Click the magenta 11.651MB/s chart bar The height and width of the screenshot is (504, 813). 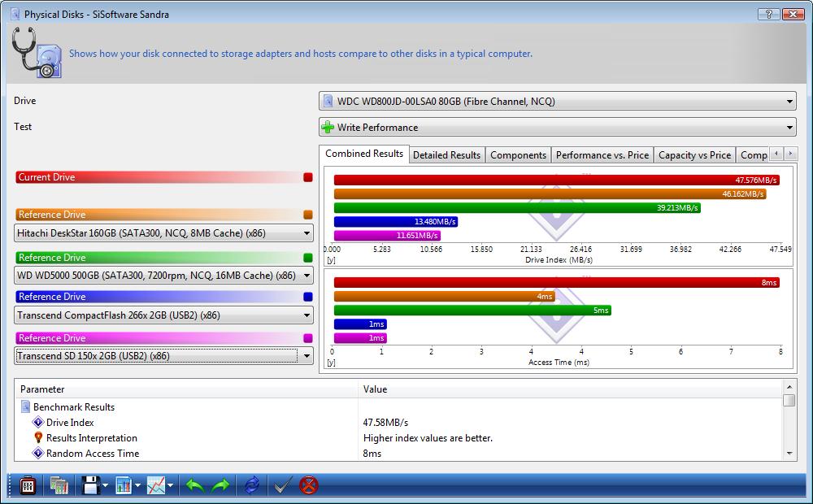coord(387,236)
